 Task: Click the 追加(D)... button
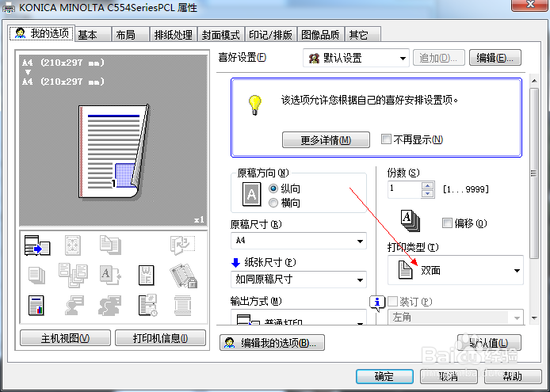pos(439,58)
